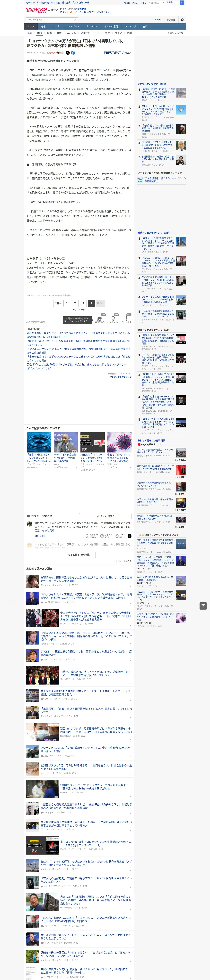Expand the first comment with もっと見る
This screenshot has height=980, width=210.
[x=48, y=530]
